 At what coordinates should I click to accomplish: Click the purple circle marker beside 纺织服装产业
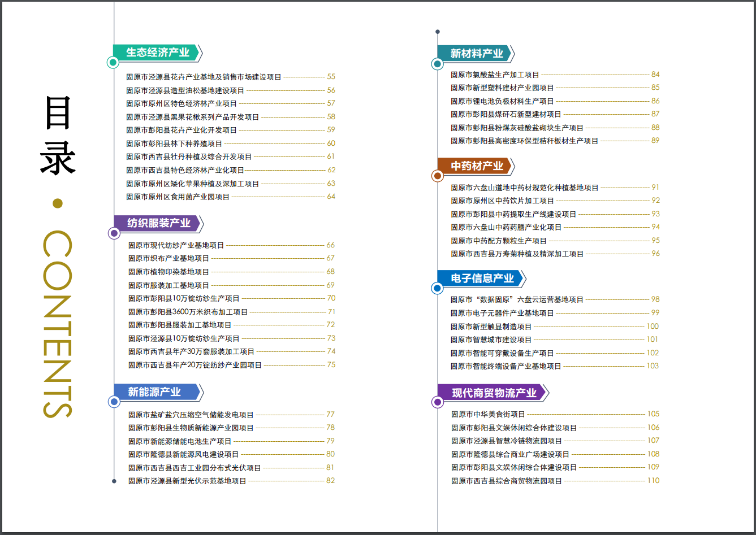tap(114, 233)
